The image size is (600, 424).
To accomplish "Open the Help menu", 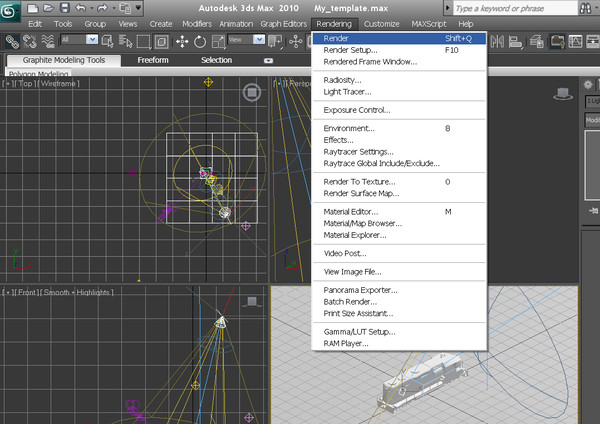I will (466, 24).
